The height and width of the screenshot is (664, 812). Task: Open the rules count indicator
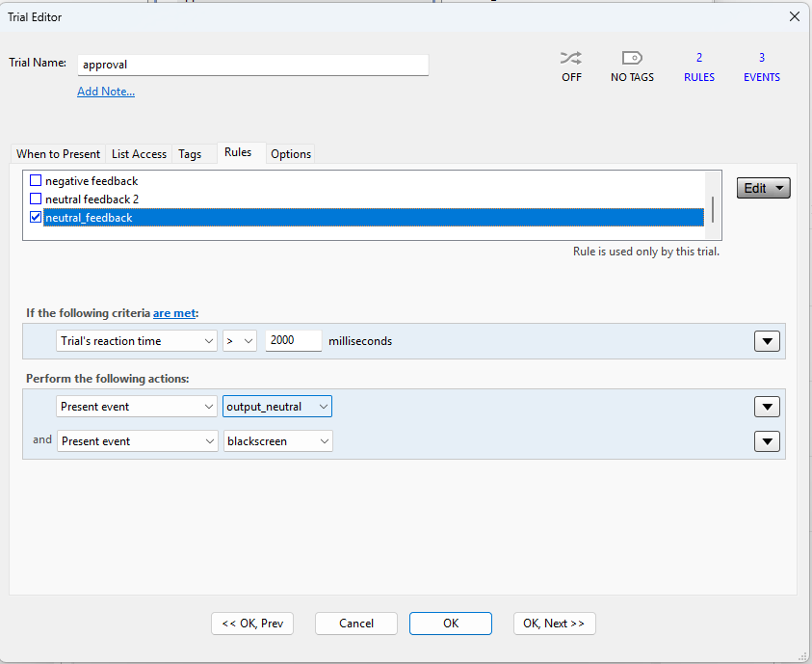699,66
